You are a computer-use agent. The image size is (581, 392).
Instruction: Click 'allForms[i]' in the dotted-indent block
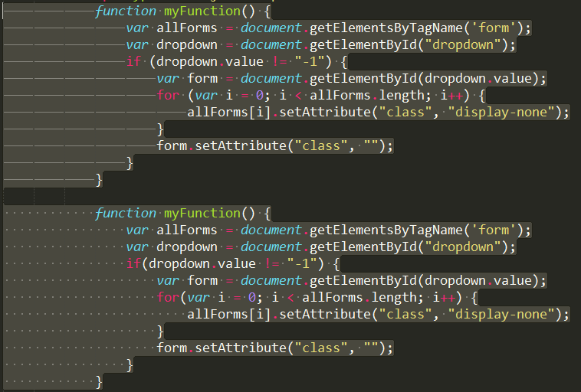pyautogui.click(x=229, y=314)
